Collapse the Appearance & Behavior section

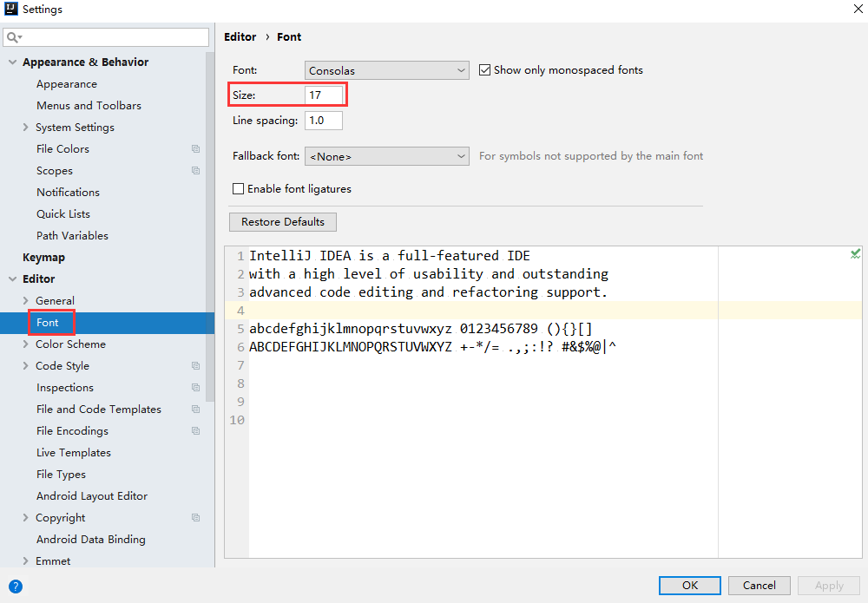pyautogui.click(x=13, y=62)
